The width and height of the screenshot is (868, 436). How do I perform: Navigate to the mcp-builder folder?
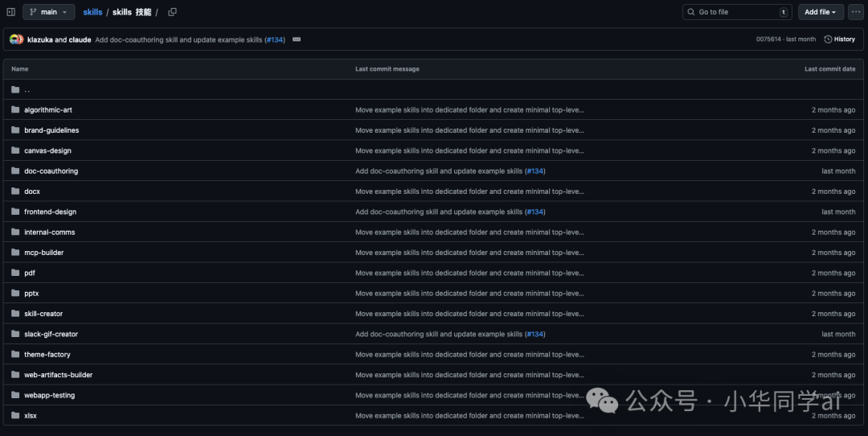(43, 253)
